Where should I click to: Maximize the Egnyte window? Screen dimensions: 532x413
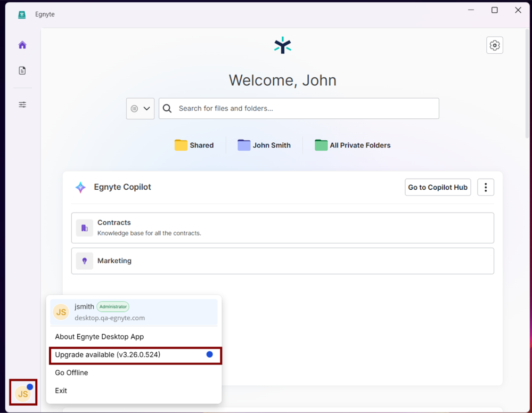495,10
